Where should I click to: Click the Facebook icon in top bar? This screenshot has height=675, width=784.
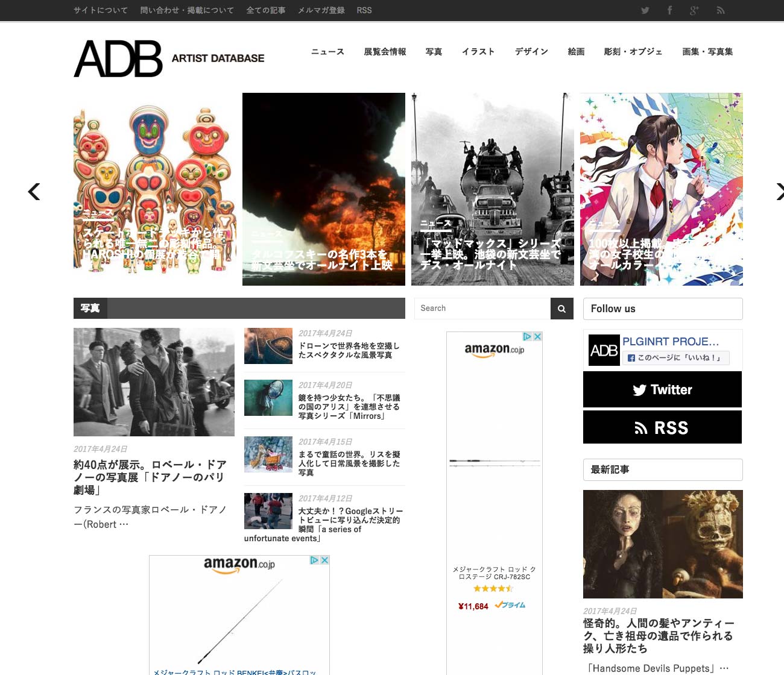coord(669,10)
